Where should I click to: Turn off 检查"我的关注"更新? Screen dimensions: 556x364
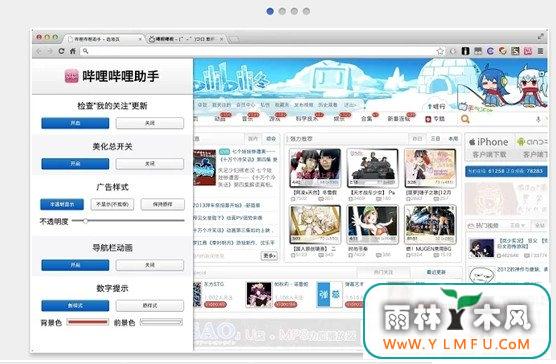150,123
